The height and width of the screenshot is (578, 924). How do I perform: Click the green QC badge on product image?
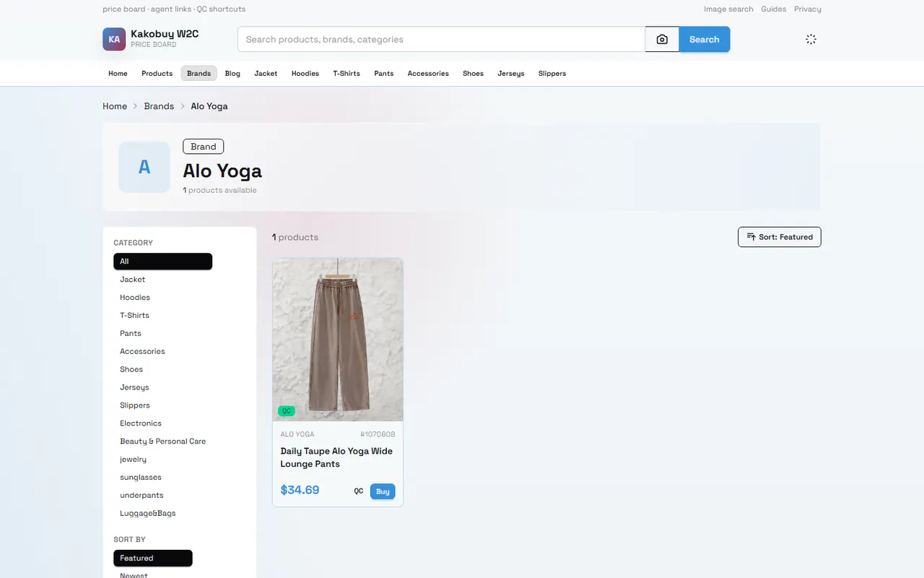click(x=287, y=411)
